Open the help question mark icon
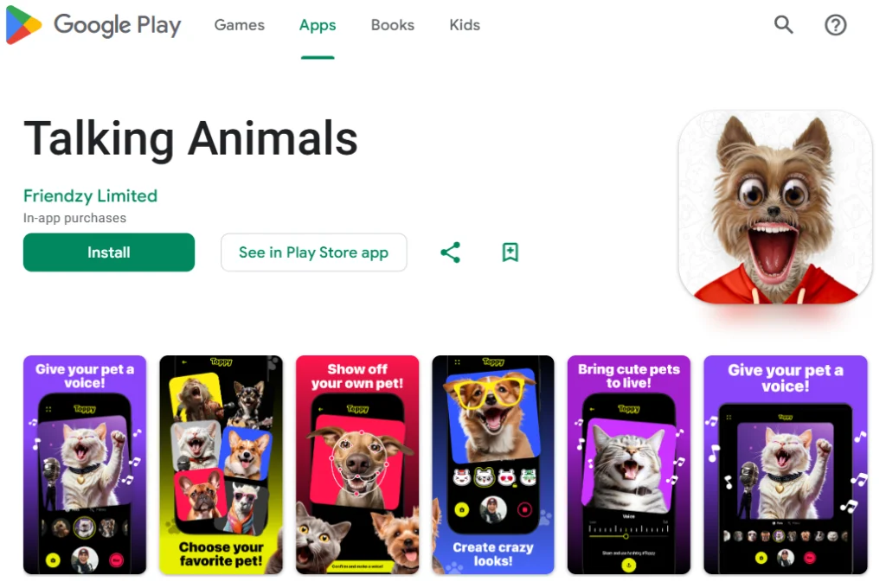The image size is (886, 588). (835, 25)
